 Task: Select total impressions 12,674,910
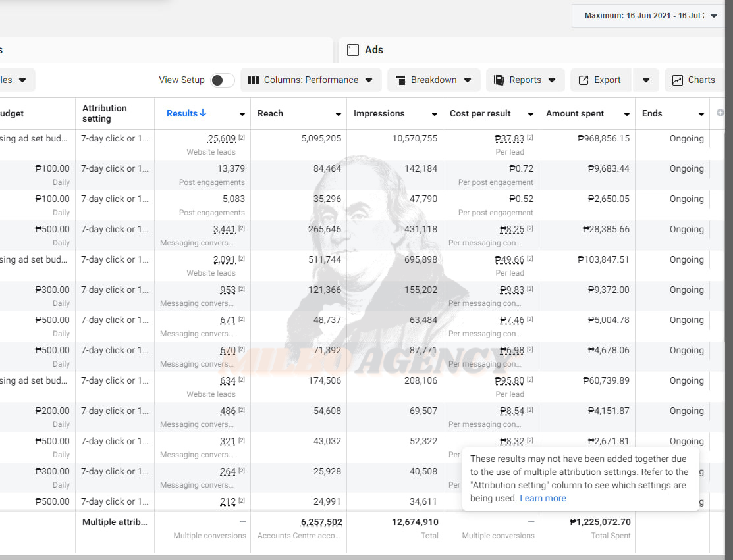[x=415, y=522]
